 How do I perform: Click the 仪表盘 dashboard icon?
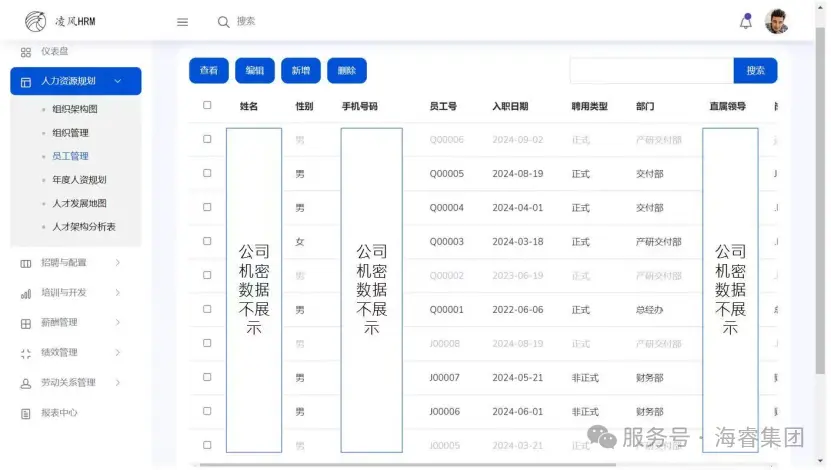click(26, 52)
